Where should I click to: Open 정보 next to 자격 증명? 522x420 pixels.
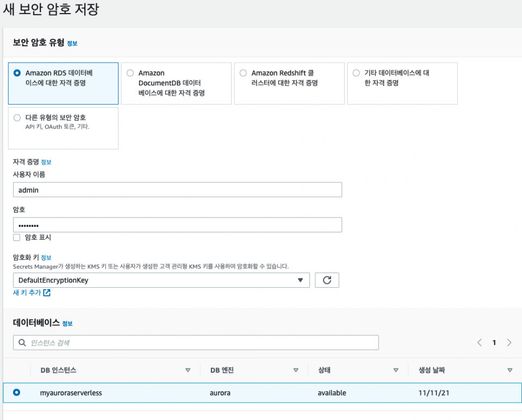click(x=47, y=162)
